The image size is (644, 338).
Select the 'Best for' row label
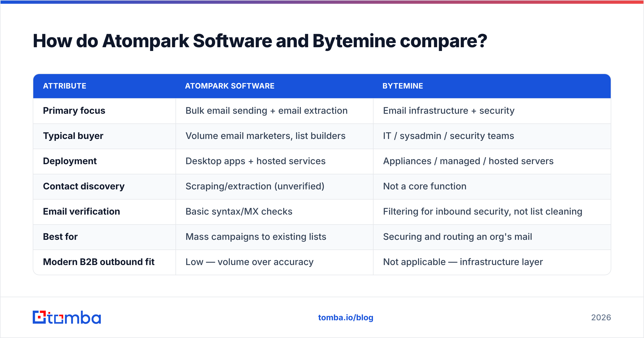[x=60, y=237]
